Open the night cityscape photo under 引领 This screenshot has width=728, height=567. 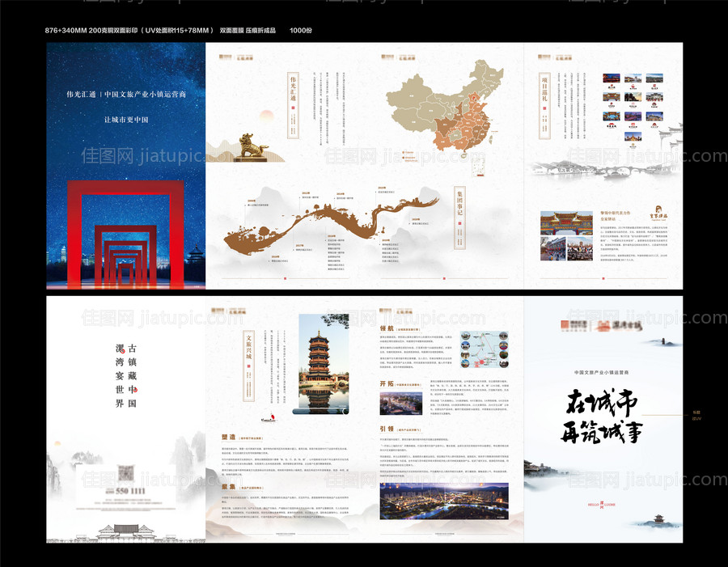(447, 501)
